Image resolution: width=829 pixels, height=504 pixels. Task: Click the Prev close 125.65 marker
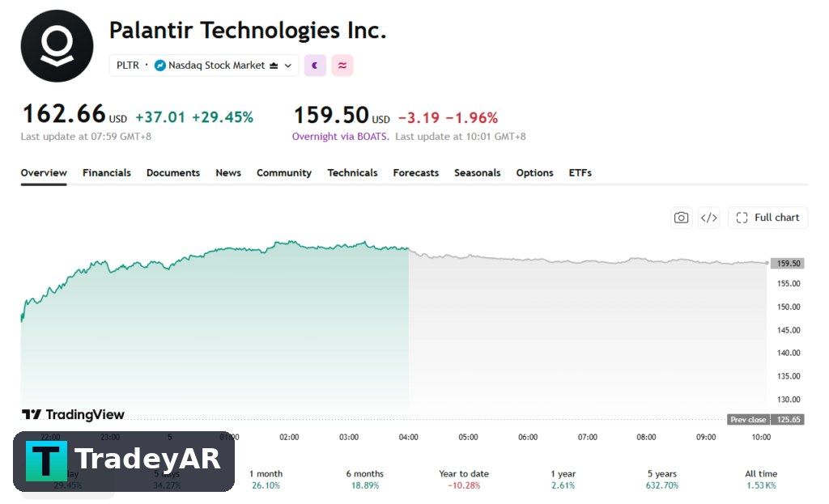pos(766,420)
